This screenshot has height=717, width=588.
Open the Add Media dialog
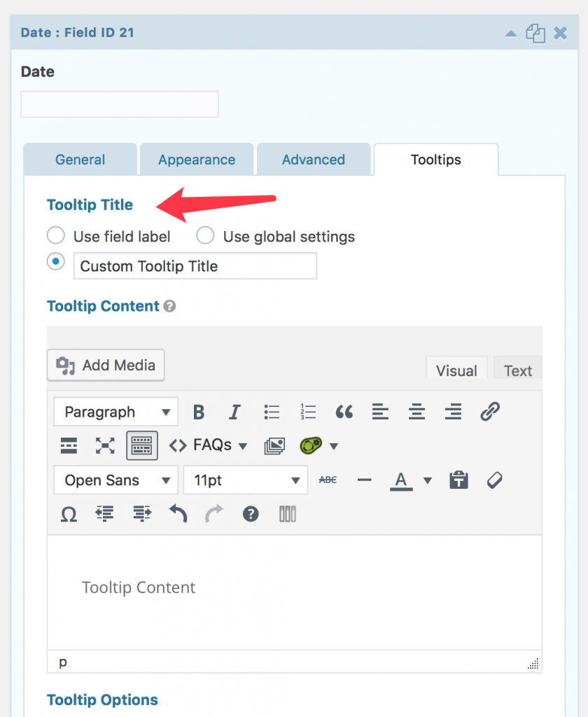105,365
